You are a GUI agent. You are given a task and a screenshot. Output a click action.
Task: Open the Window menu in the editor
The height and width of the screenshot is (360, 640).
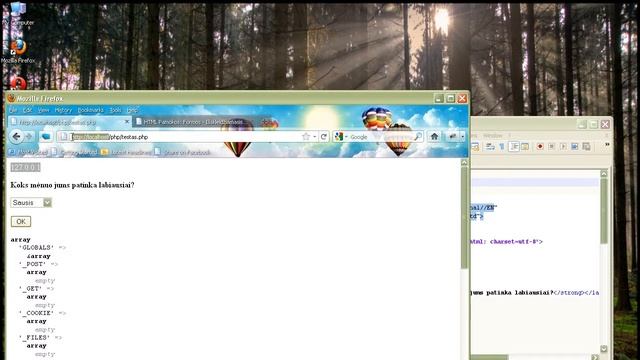[x=493, y=136]
